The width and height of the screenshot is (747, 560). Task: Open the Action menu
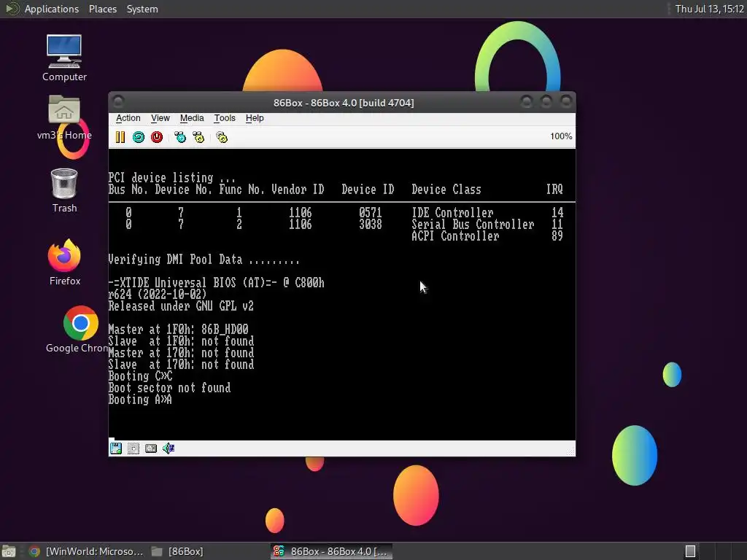point(128,118)
